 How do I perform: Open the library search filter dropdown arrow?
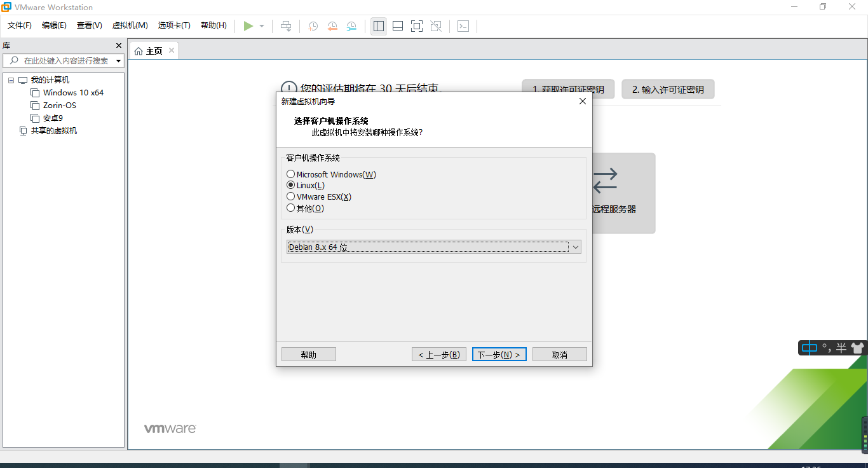119,61
